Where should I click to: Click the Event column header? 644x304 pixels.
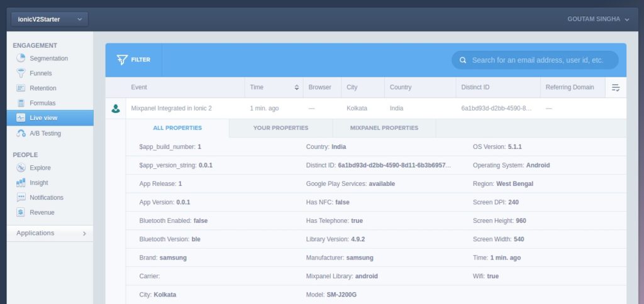[139, 87]
